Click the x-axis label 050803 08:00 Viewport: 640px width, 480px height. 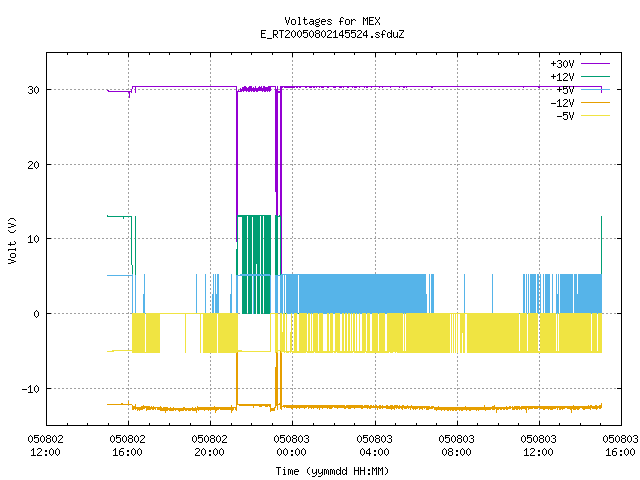(456, 446)
